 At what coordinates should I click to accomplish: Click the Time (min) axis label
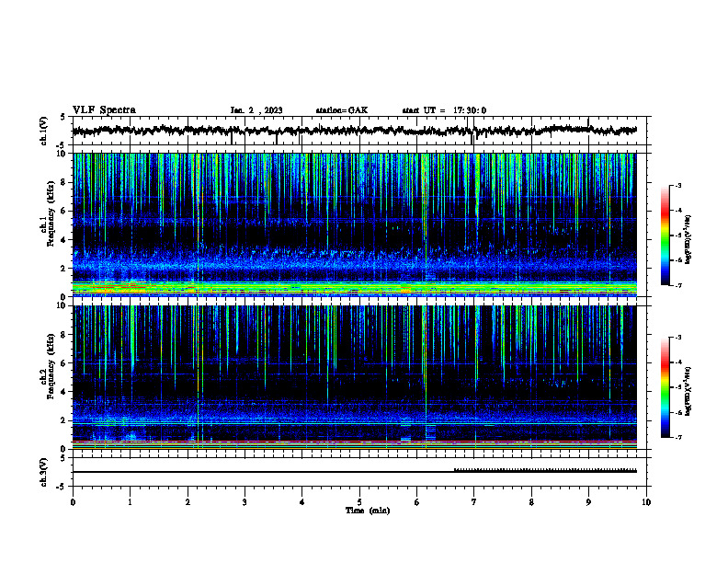(368, 511)
